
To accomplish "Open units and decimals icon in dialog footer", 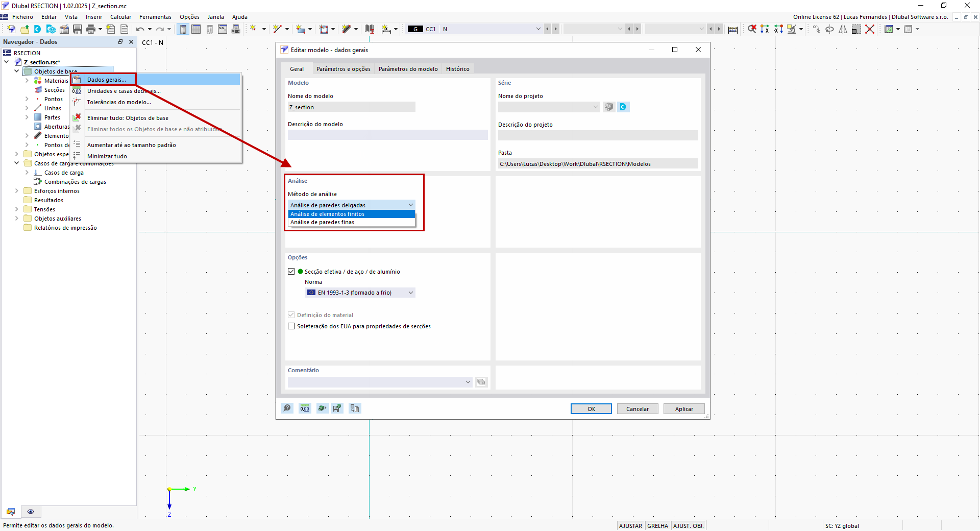I will tap(305, 408).
